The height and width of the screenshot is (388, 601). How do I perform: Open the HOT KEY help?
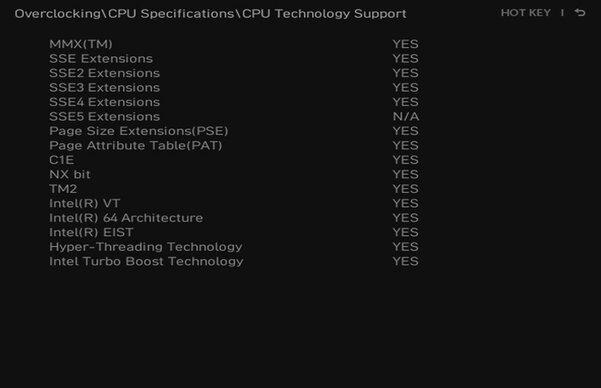click(525, 13)
